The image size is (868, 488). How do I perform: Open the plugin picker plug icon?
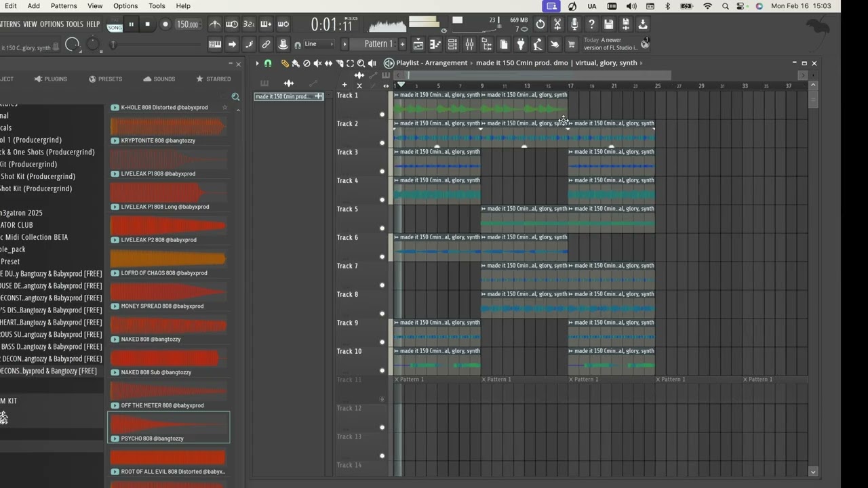(x=521, y=45)
